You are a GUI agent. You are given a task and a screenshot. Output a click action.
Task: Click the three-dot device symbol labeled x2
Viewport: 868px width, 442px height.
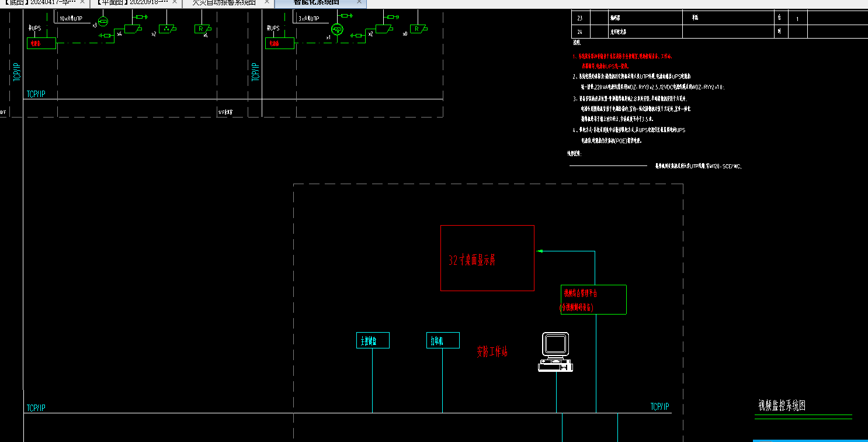pos(168,29)
